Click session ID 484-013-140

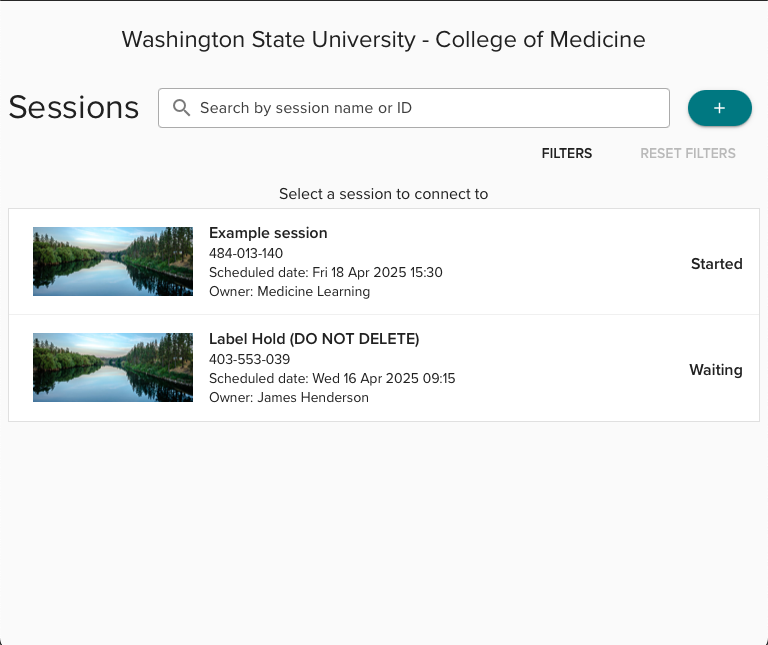pos(246,253)
